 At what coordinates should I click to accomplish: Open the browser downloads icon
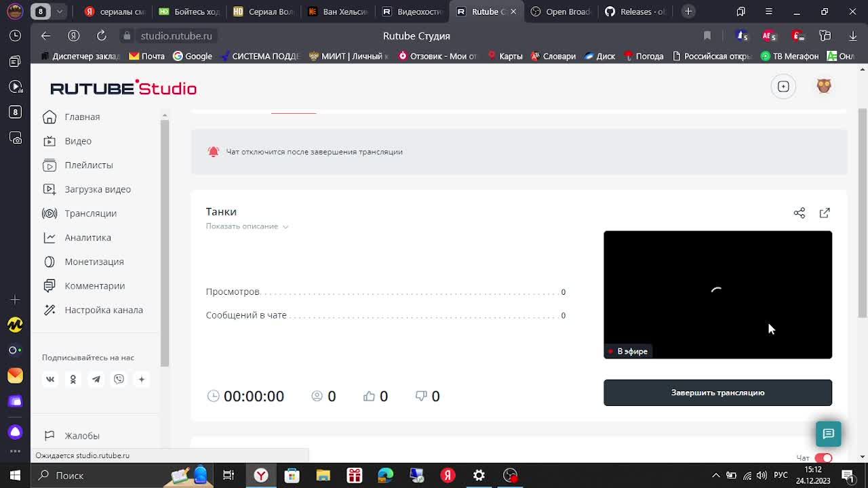(x=853, y=36)
